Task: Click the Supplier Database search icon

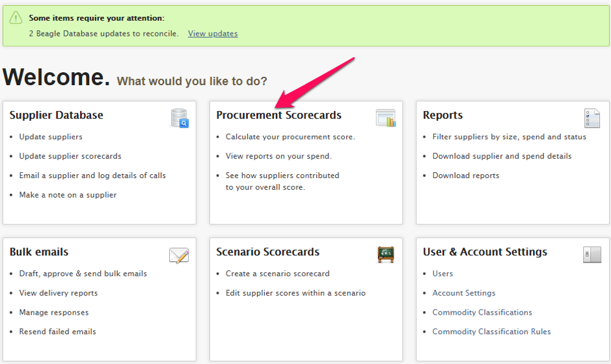Action: pos(180,118)
